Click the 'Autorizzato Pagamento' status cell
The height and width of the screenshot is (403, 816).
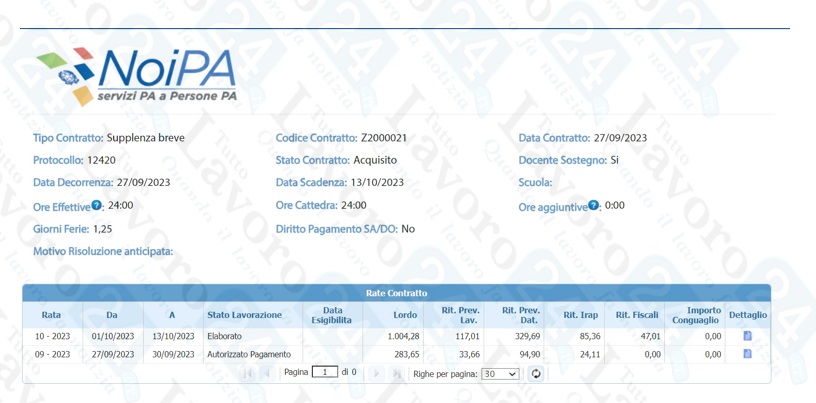click(249, 355)
